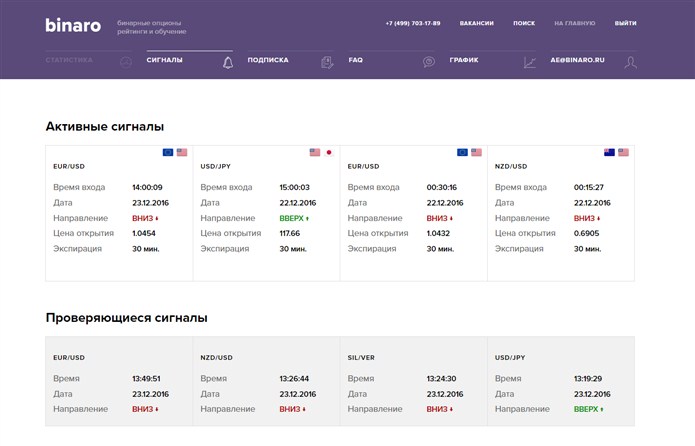The image size is (695, 446).
Task: Click EU flag on EUR/USD 00:30:16 card
Action: point(462,153)
